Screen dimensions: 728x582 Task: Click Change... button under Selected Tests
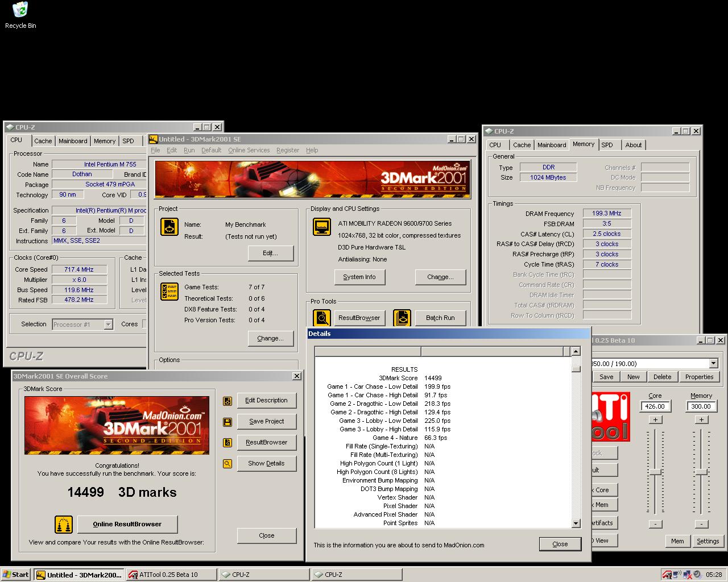271,338
